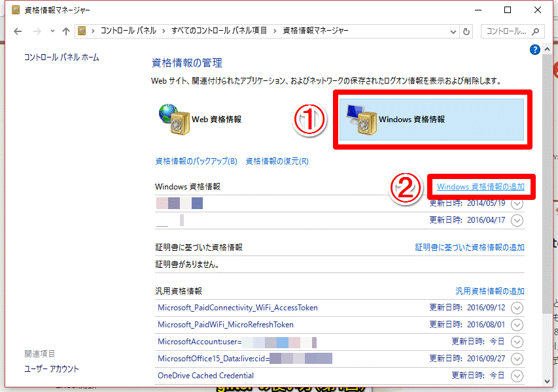The width and height of the screenshot is (558, 392).
Task: Select the Windows資格情報 category icon
Action: pyautogui.click(x=361, y=120)
